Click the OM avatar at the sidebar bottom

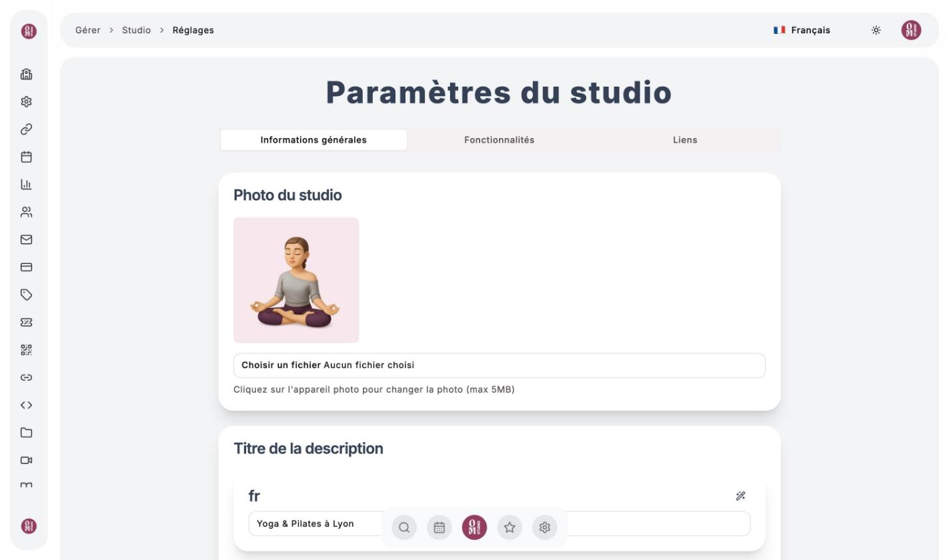29,526
